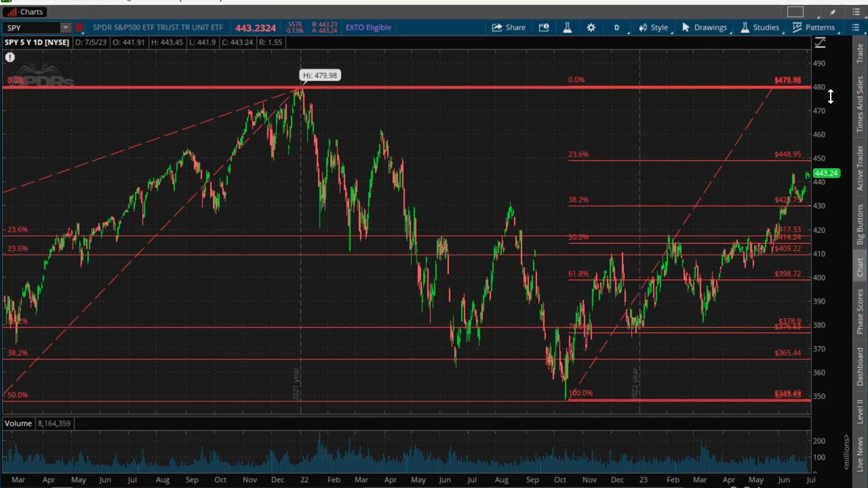Click the <millions> volume axis label
Viewport: 868px width, 488px height.
tap(846, 452)
